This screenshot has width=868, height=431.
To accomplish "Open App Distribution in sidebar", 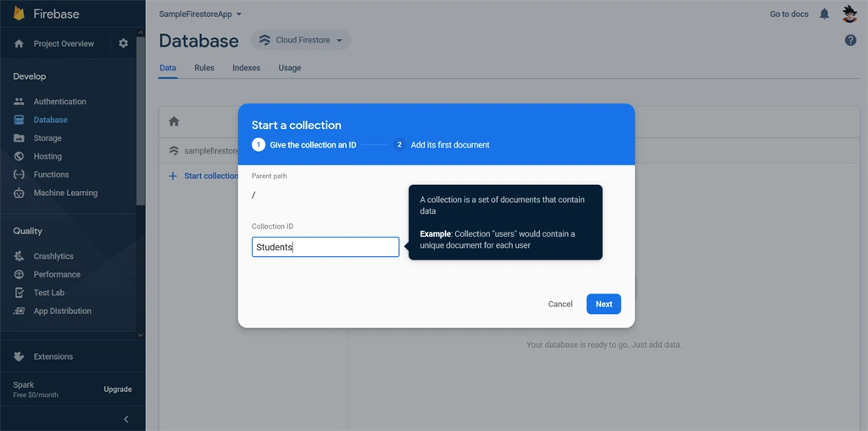I will pyautogui.click(x=63, y=311).
